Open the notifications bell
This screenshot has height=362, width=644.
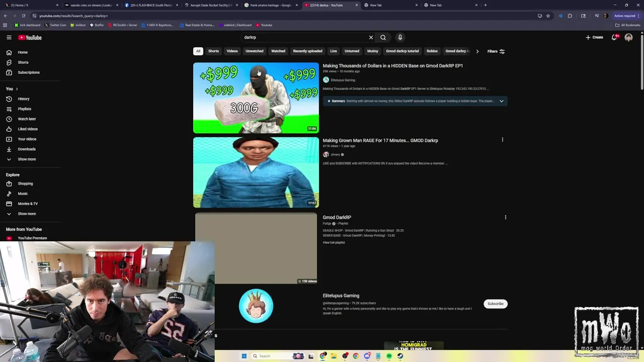pos(614,37)
